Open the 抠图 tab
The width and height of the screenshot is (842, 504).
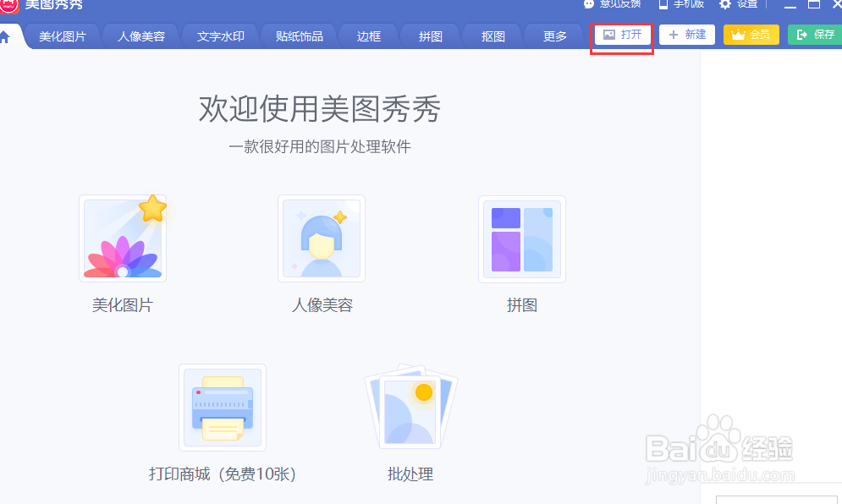493,36
